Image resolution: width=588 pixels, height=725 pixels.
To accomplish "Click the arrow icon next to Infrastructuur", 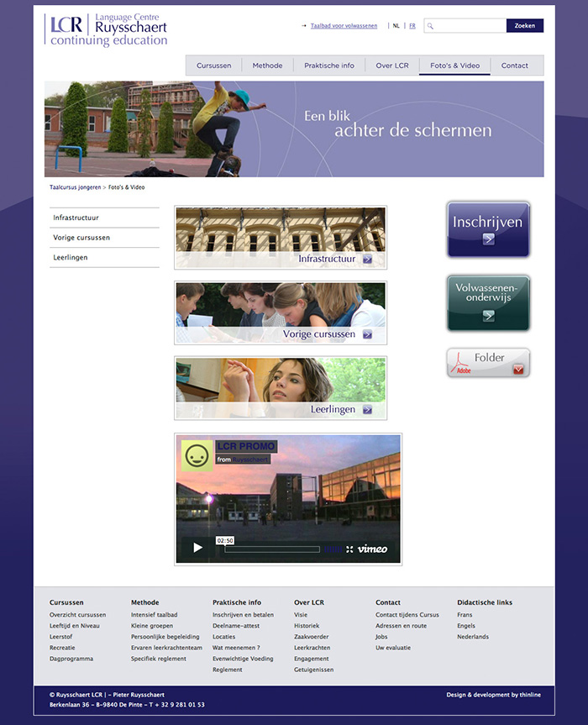I will click(x=368, y=259).
